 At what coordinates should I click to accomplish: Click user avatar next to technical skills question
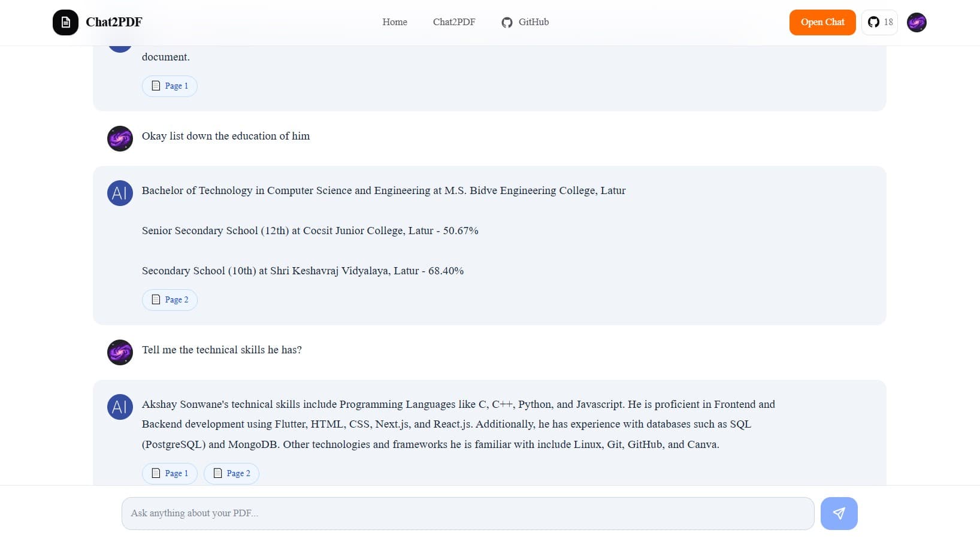click(x=120, y=352)
